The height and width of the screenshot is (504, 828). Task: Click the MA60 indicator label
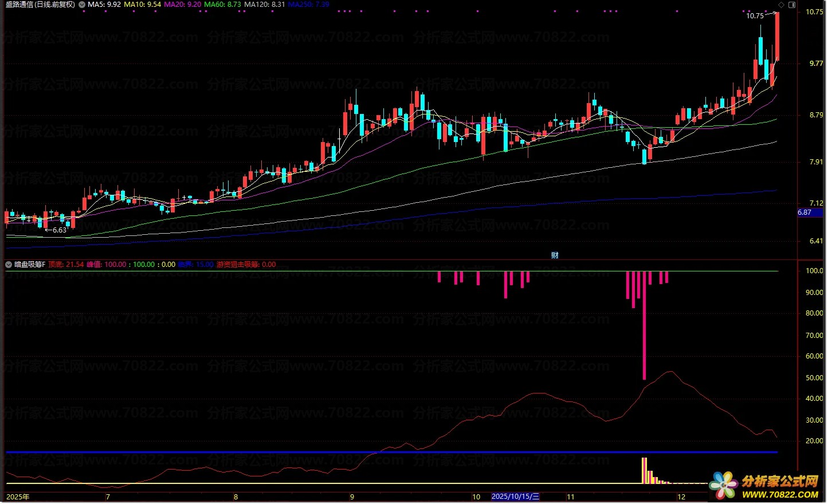[222, 5]
